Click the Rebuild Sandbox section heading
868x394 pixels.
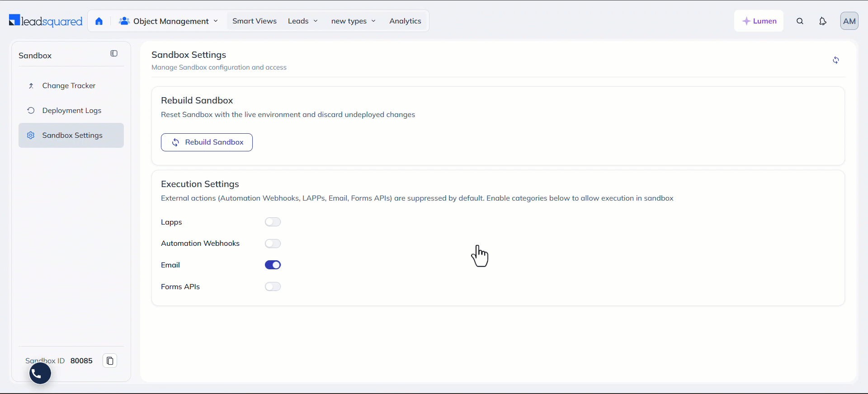(x=197, y=100)
